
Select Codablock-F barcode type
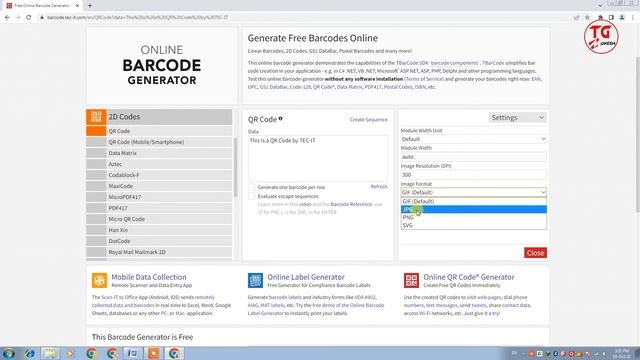click(x=159, y=175)
